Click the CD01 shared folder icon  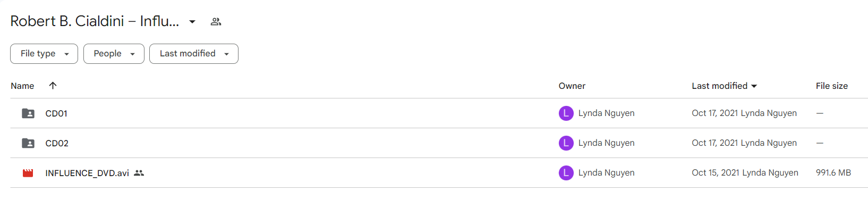pyautogui.click(x=28, y=113)
